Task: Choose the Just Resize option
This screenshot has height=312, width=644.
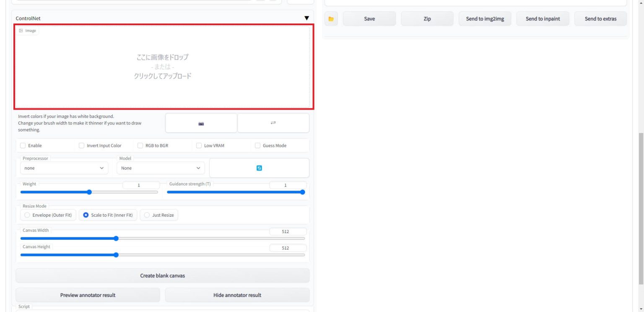Action: click(x=159, y=215)
